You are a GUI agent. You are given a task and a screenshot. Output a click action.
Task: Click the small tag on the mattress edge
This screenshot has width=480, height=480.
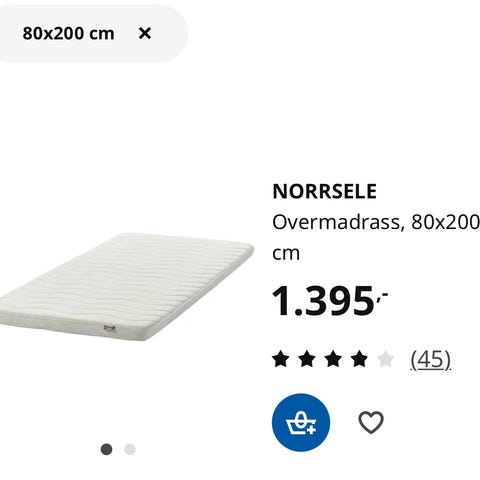coord(110,328)
